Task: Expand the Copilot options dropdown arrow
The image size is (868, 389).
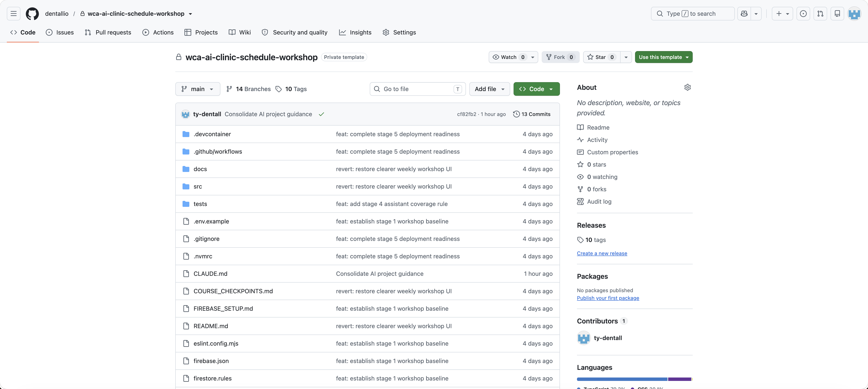Action: (x=756, y=13)
